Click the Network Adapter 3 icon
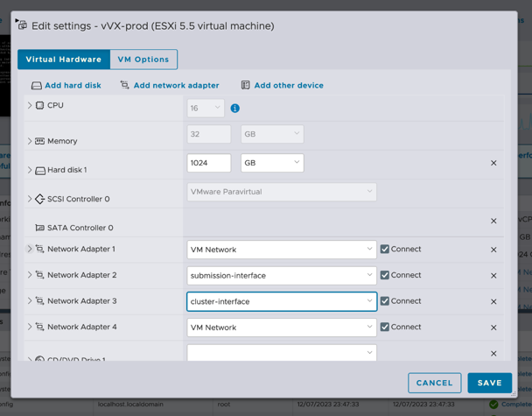This screenshot has width=532, height=416. pos(39,301)
